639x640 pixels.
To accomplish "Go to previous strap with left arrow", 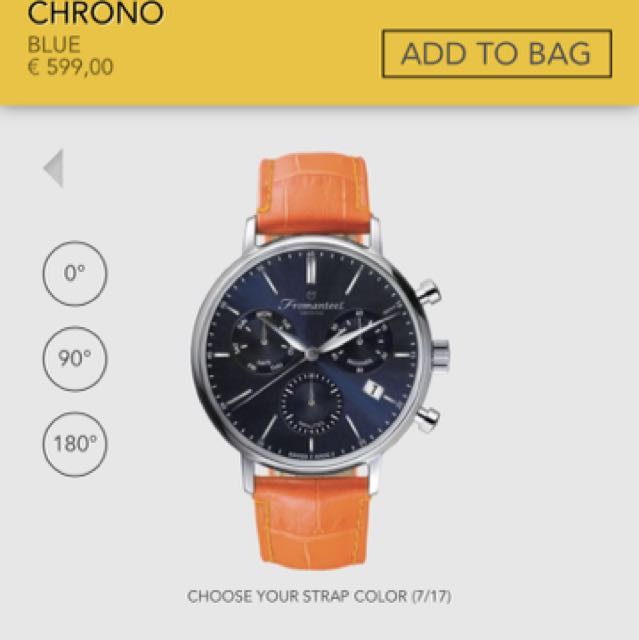I will point(53,168).
